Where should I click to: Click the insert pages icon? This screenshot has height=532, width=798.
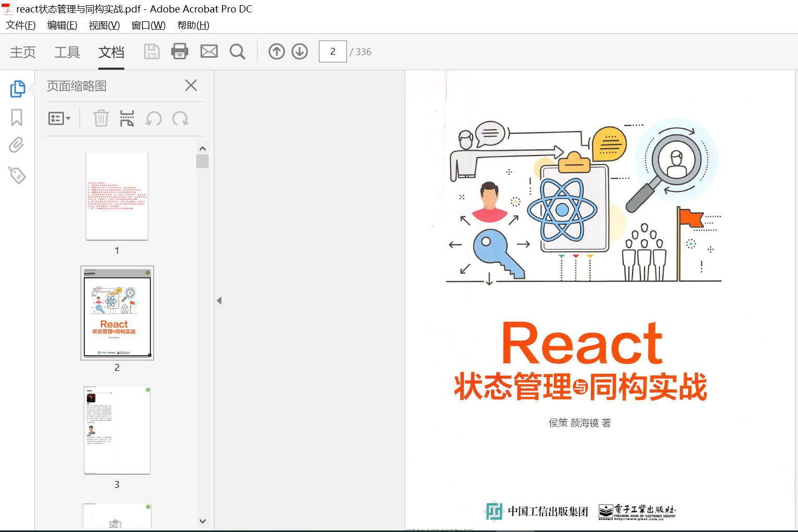[x=127, y=119]
